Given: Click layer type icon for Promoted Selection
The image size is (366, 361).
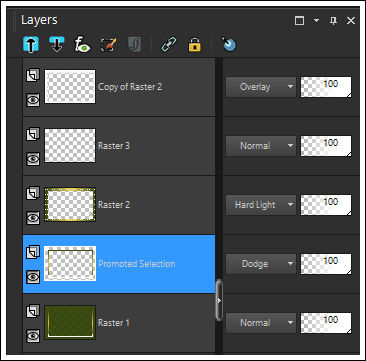Looking at the screenshot, I should pyautogui.click(x=33, y=252).
